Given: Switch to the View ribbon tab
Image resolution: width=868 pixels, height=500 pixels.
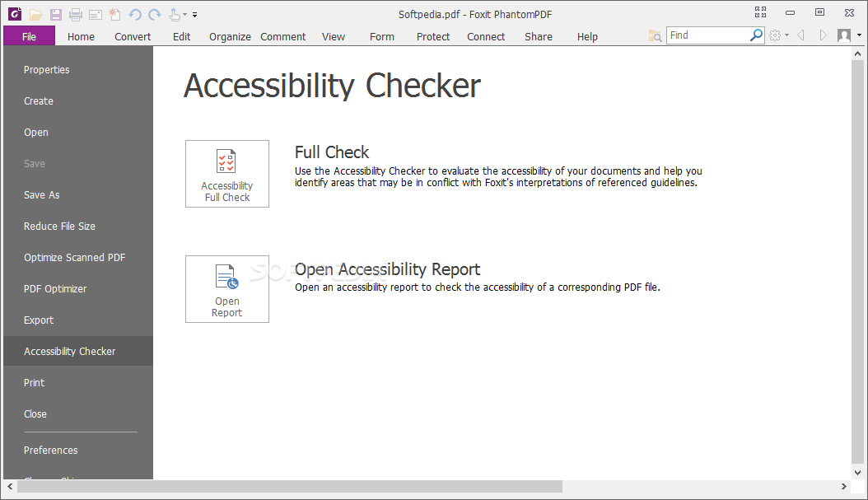Looking at the screenshot, I should coord(334,36).
